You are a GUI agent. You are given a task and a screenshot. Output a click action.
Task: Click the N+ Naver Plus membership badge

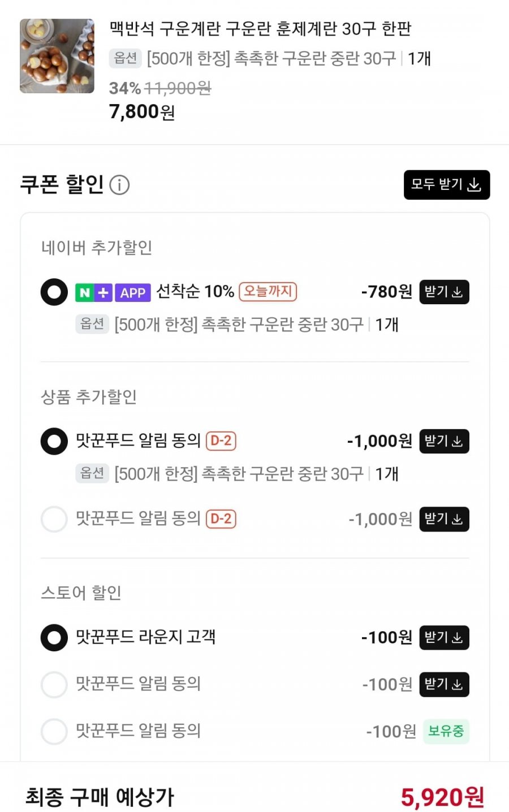click(94, 293)
